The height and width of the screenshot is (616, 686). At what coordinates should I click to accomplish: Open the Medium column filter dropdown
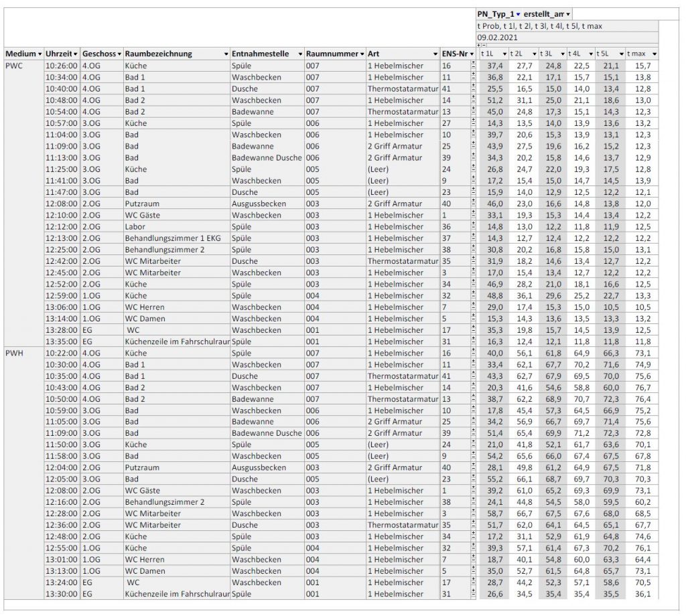[x=40, y=54]
